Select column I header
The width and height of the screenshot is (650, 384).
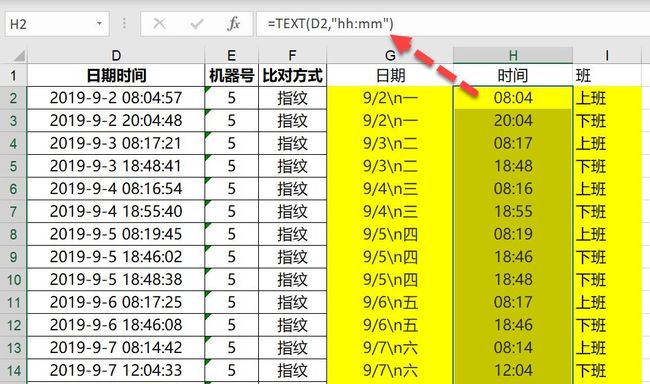click(607, 55)
